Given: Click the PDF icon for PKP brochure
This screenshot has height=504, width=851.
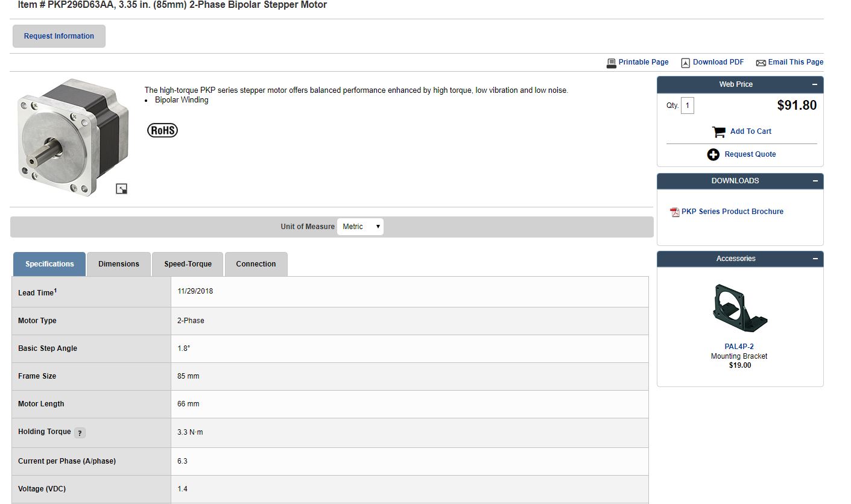Looking at the screenshot, I should click(675, 212).
